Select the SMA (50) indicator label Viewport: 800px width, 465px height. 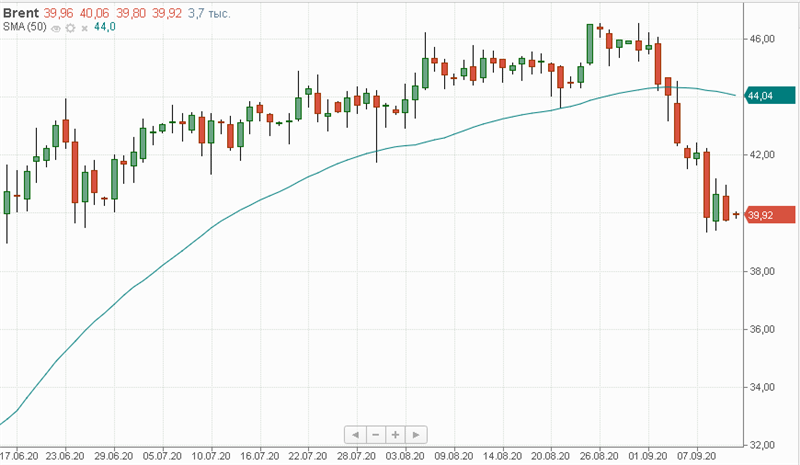click(x=24, y=27)
